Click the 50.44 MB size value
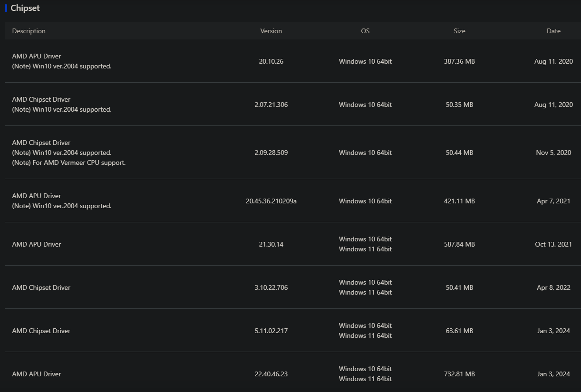The height and width of the screenshot is (392, 581). [x=459, y=153]
